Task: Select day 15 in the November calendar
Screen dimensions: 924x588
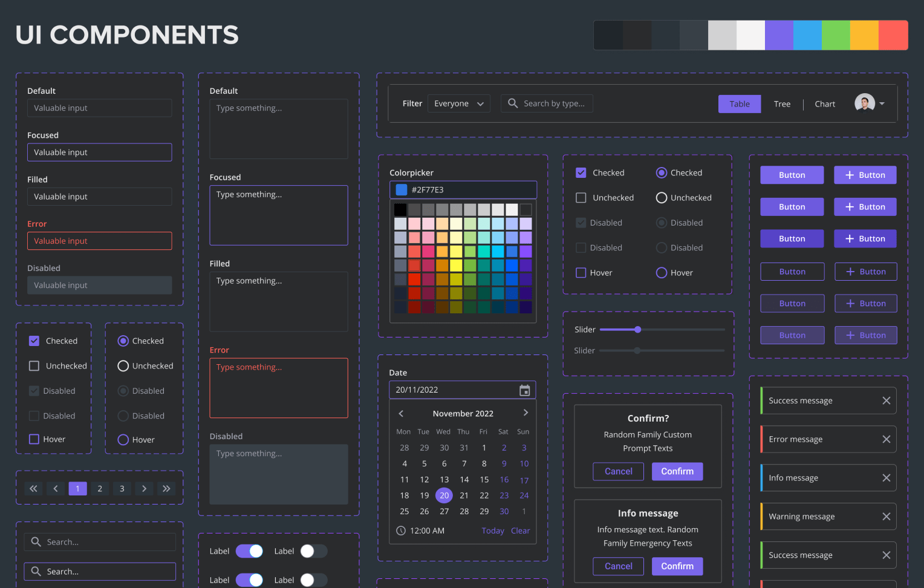Action: [484, 480]
